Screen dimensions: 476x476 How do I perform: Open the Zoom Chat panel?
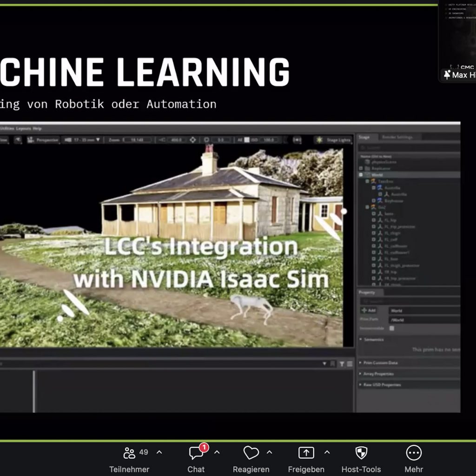click(x=196, y=453)
